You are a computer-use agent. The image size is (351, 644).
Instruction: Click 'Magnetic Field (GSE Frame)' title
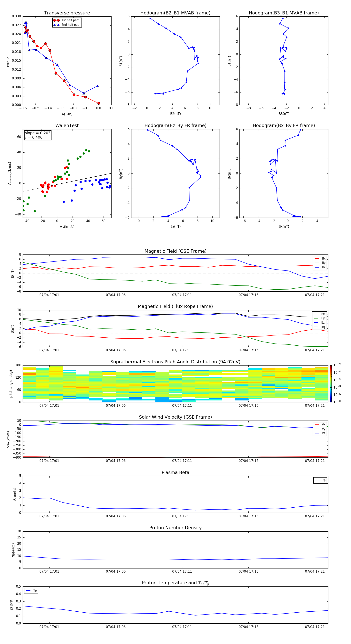click(175, 251)
